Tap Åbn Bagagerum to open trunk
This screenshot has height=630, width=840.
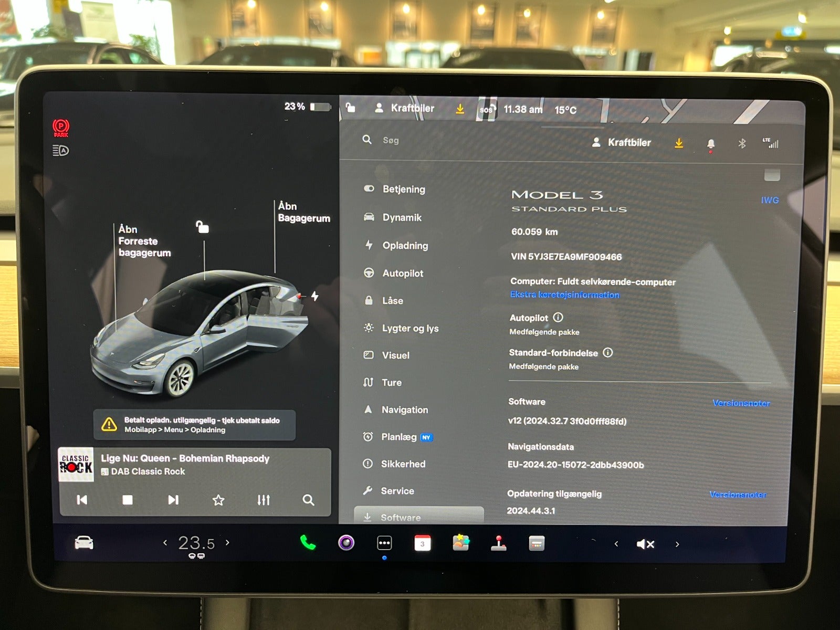tap(303, 212)
